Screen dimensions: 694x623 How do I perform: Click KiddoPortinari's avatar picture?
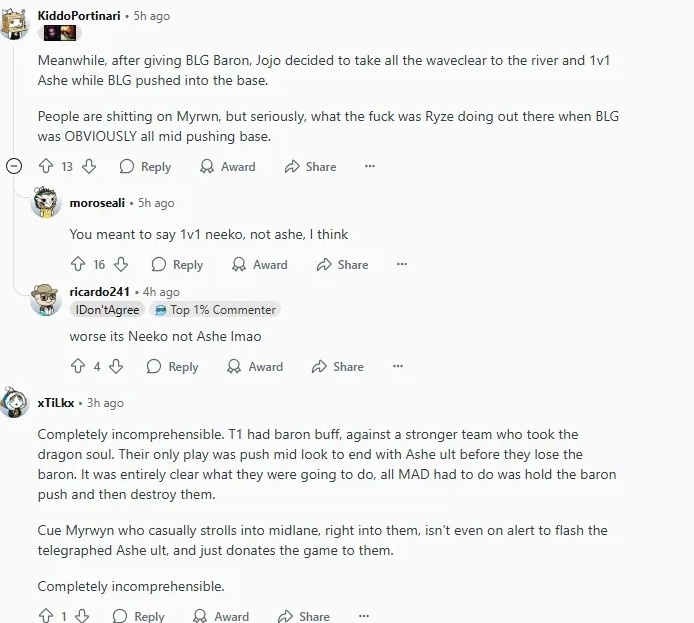click(x=14, y=20)
